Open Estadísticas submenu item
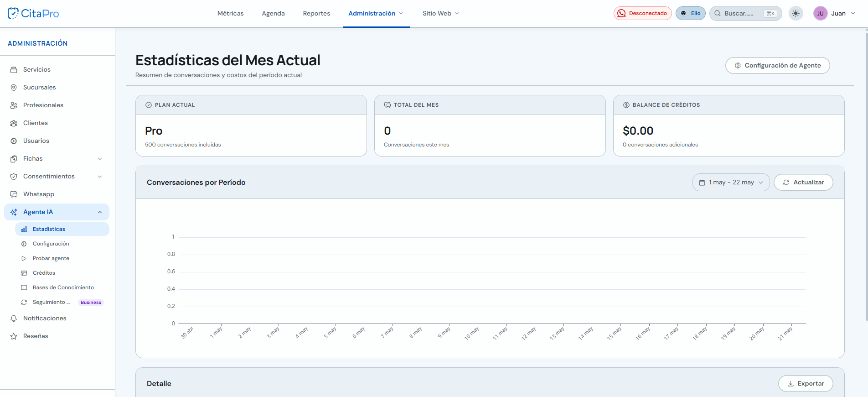The height and width of the screenshot is (397, 868). click(62, 229)
